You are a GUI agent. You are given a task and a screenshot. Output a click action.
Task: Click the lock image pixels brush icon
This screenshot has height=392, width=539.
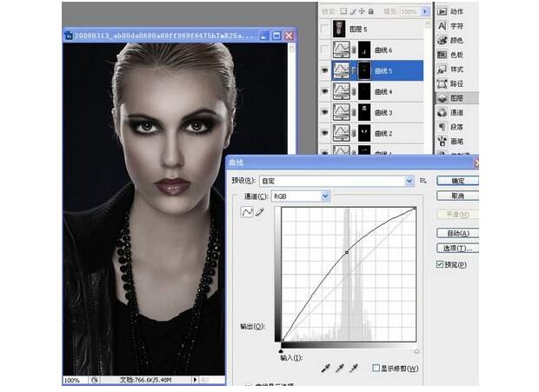(x=353, y=11)
